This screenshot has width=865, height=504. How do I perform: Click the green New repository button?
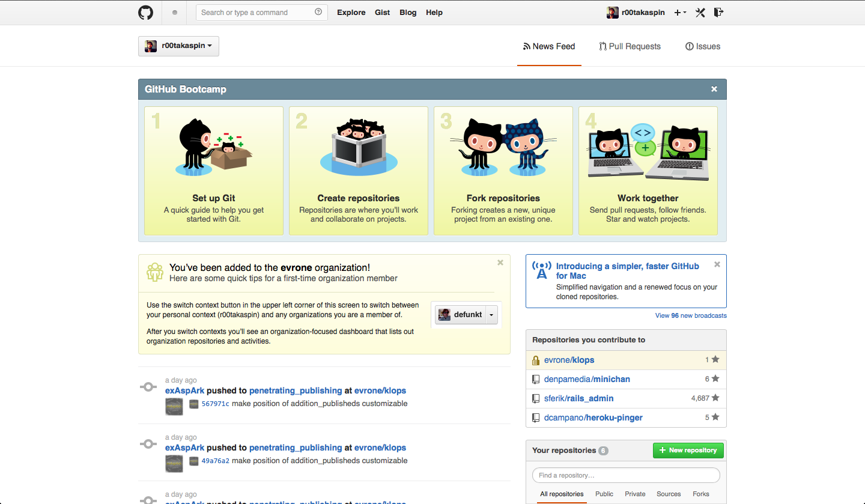point(688,451)
